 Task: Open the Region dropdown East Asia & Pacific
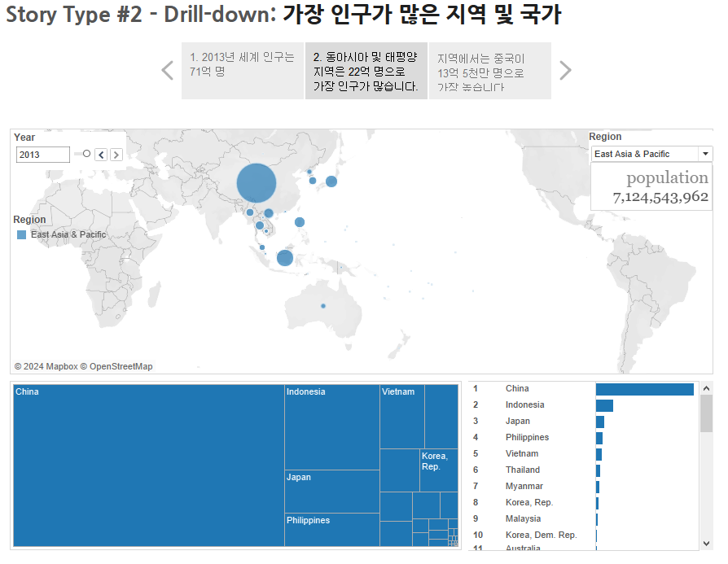651,154
